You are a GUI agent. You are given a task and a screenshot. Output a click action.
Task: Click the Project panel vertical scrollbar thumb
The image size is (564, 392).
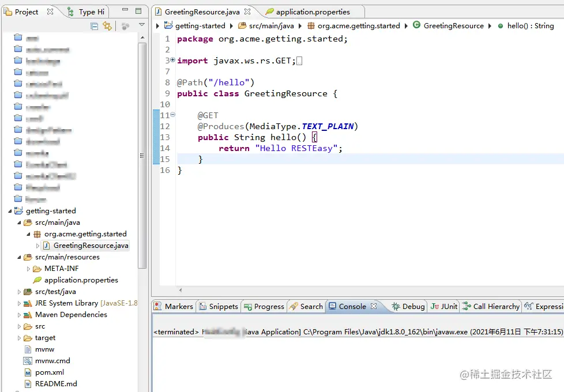click(142, 156)
